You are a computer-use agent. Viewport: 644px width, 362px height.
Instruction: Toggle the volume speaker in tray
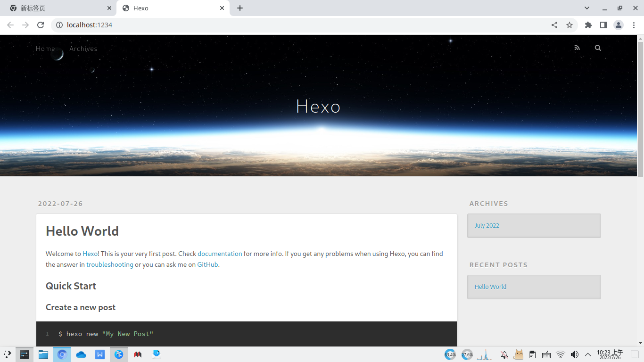[x=574, y=354]
